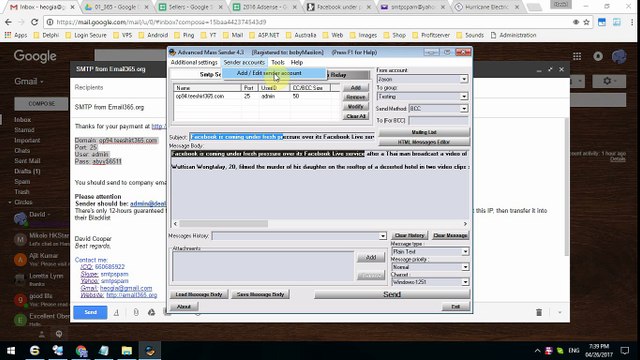Image resolution: width=640 pixels, height=360 pixels.
Task: Click Save Message Body button
Action: [x=260, y=294]
